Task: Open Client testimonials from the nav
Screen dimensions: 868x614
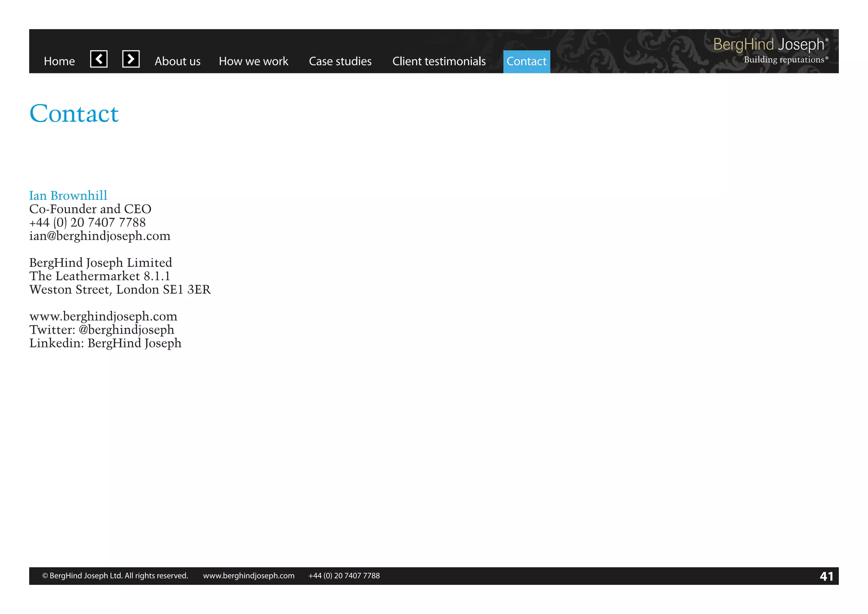Action: (439, 61)
